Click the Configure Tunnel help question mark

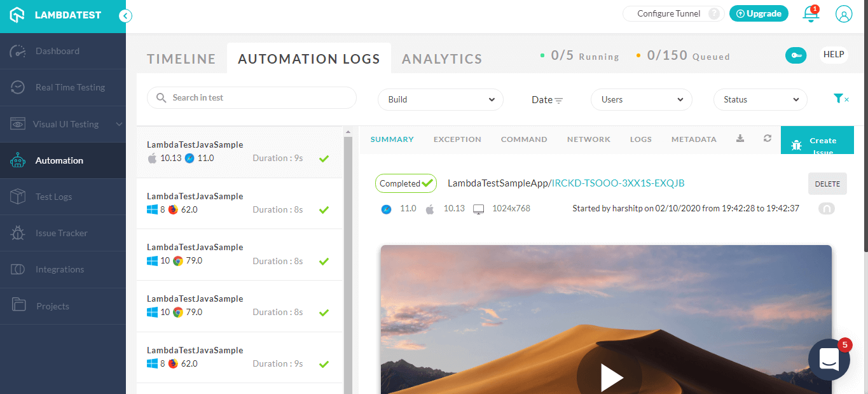tap(715, 14)
